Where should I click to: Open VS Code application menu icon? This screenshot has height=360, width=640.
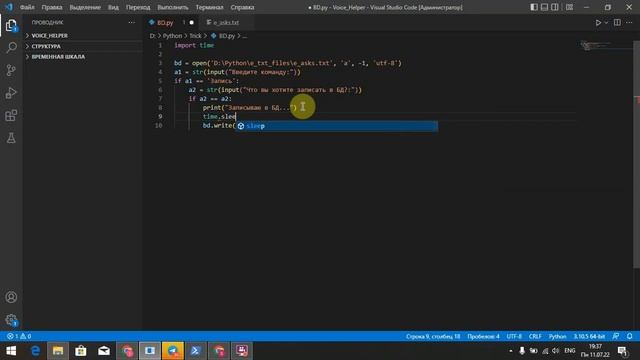point(9,7)
